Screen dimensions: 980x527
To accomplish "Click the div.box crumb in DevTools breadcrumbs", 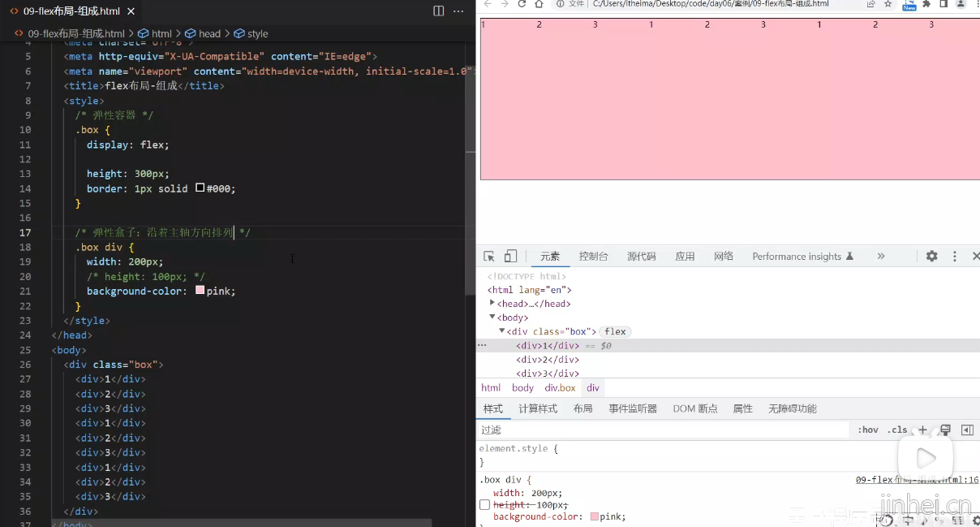I will point(560,388).
